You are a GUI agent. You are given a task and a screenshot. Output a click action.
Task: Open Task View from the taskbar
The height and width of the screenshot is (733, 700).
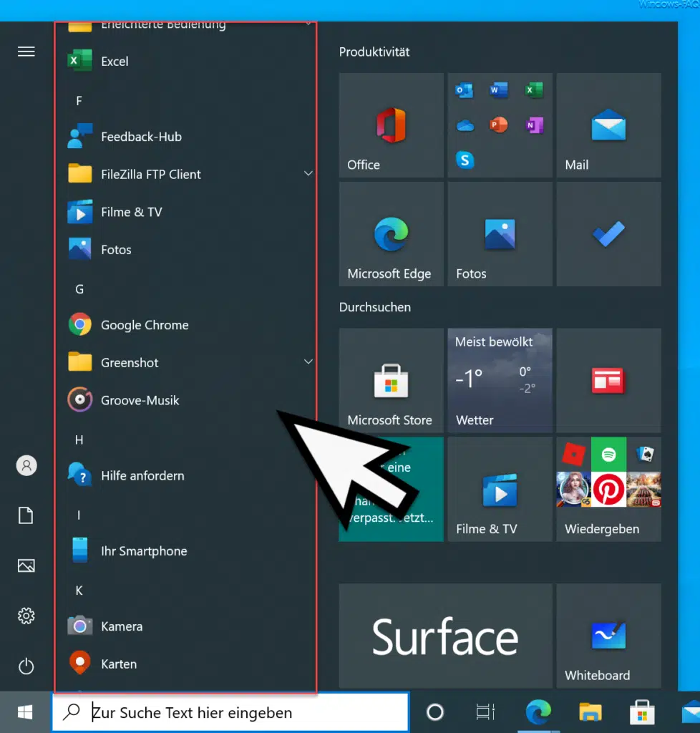[x=485, y=712]
